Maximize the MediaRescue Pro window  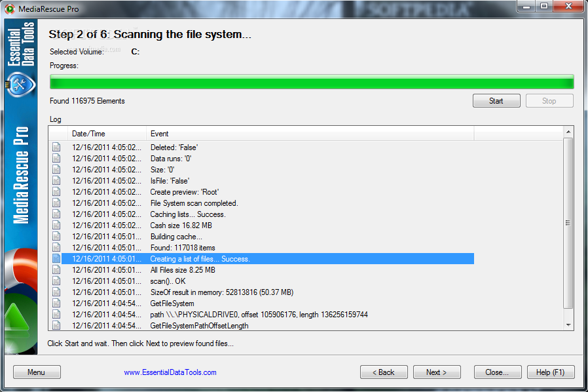tap(543, 6)
